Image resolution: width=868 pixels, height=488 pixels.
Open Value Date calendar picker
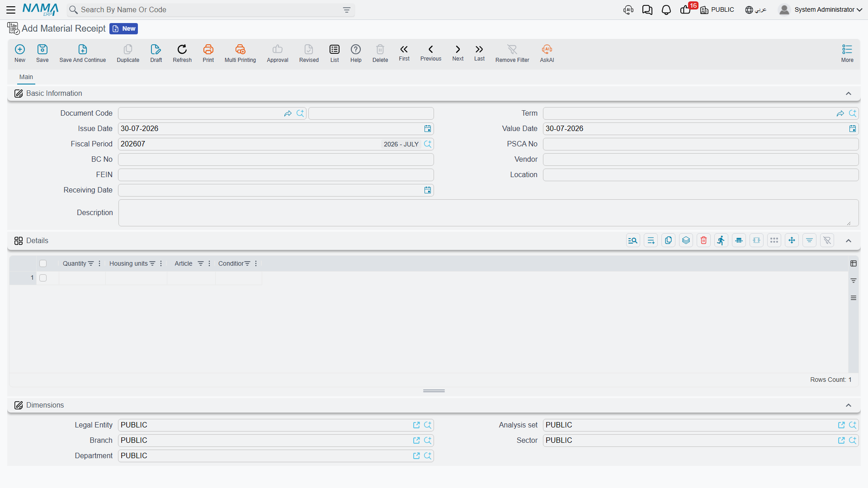[x=853, y=129]
